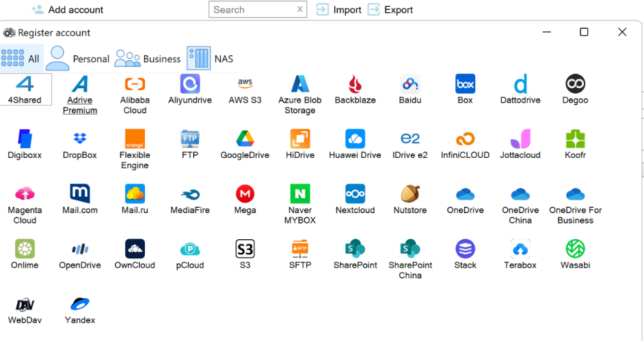
Task: Select Naver MYBOX
Action: 300,204
